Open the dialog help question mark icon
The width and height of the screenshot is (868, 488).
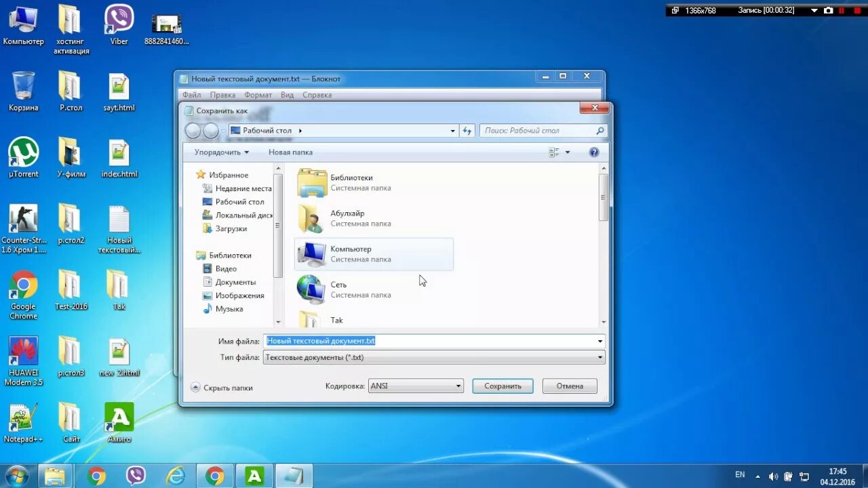click(x=594, y=152)
